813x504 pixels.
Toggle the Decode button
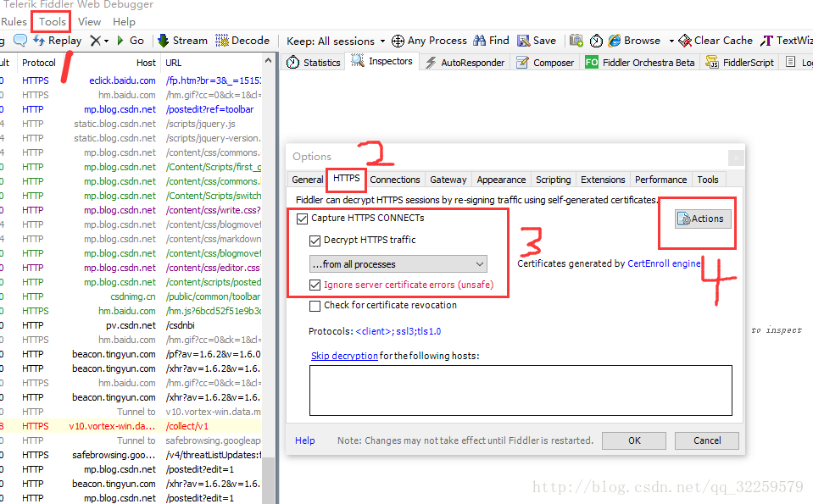(x=242, y=41)
